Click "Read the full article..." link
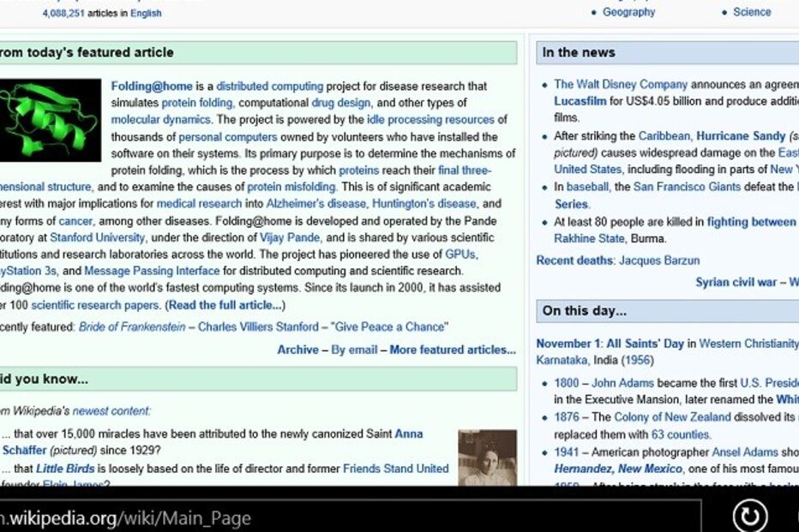 pos(225,305)
